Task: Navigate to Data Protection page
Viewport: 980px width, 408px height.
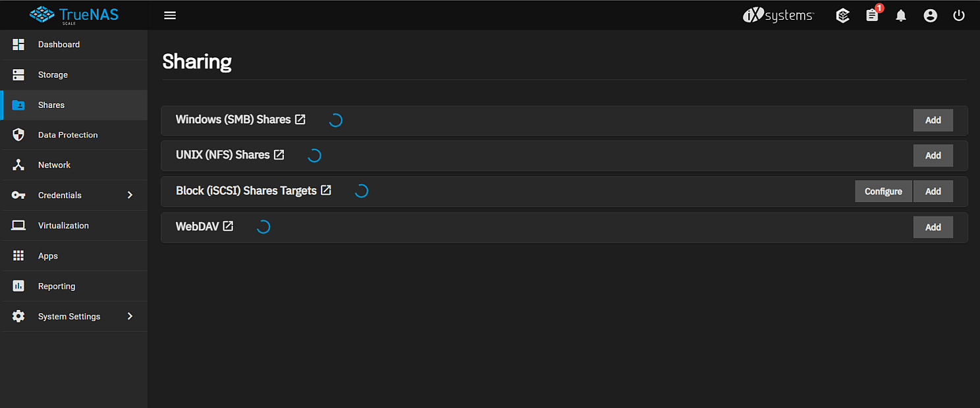Action: 68,135
